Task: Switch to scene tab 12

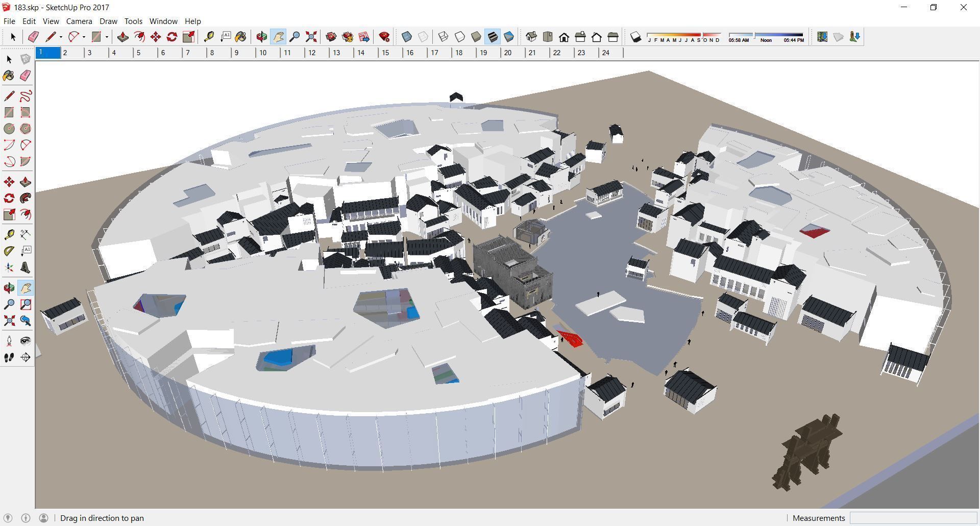Action: point(318,53)
